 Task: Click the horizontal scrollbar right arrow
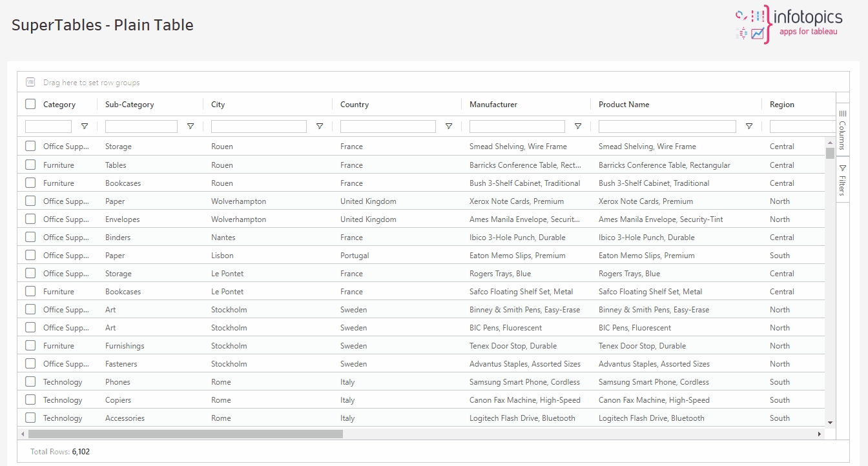820,434
